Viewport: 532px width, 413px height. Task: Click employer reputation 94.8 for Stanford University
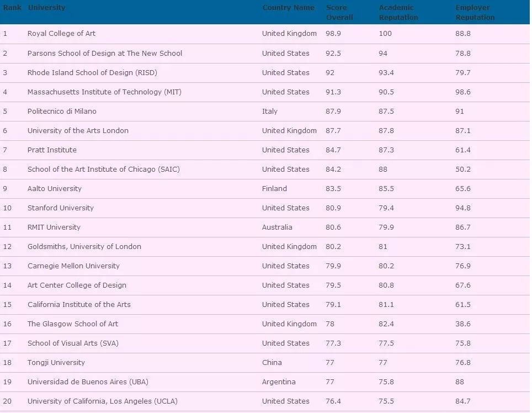coord(463,208)
